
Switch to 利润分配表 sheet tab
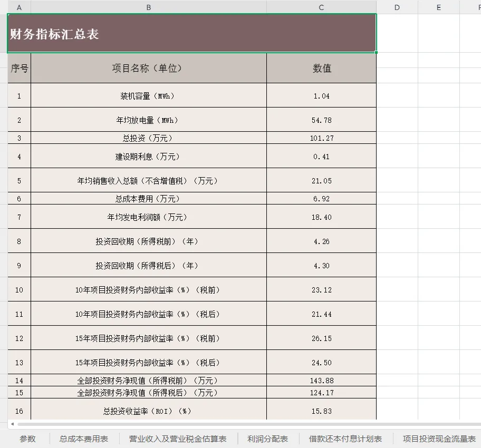[x=268, y=439]
